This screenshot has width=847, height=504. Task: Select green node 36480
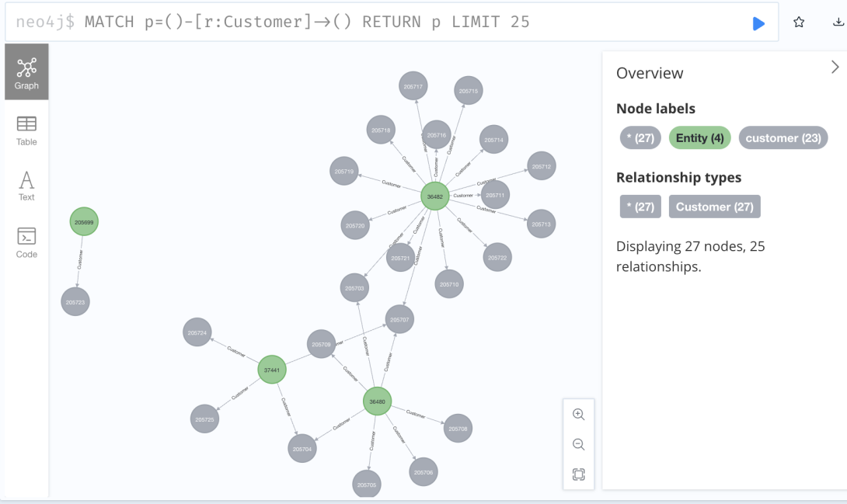[x=377, y=401]
